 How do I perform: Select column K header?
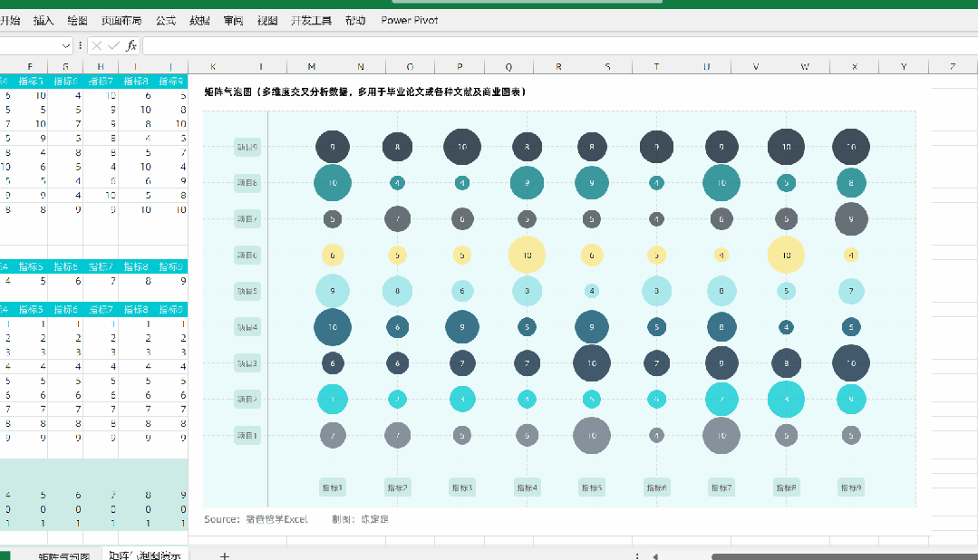[x=213, y=66]
